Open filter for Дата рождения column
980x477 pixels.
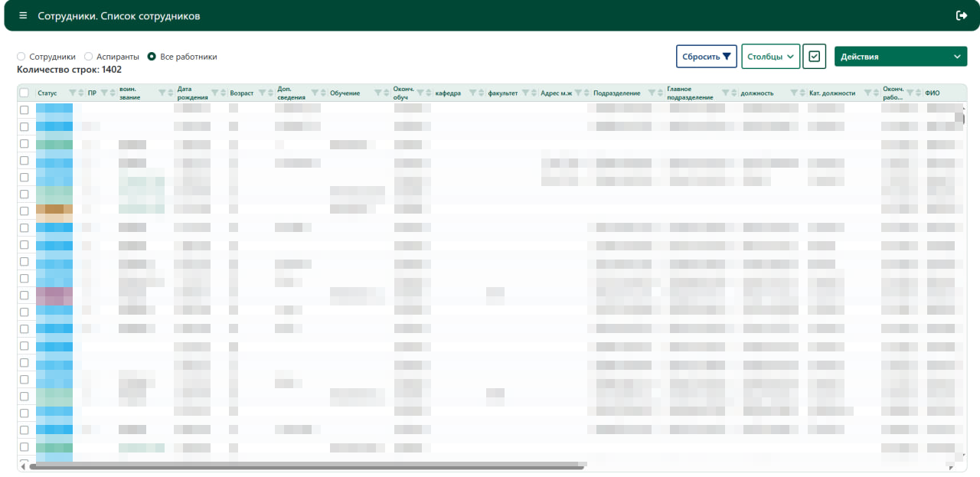pos(214,93)
